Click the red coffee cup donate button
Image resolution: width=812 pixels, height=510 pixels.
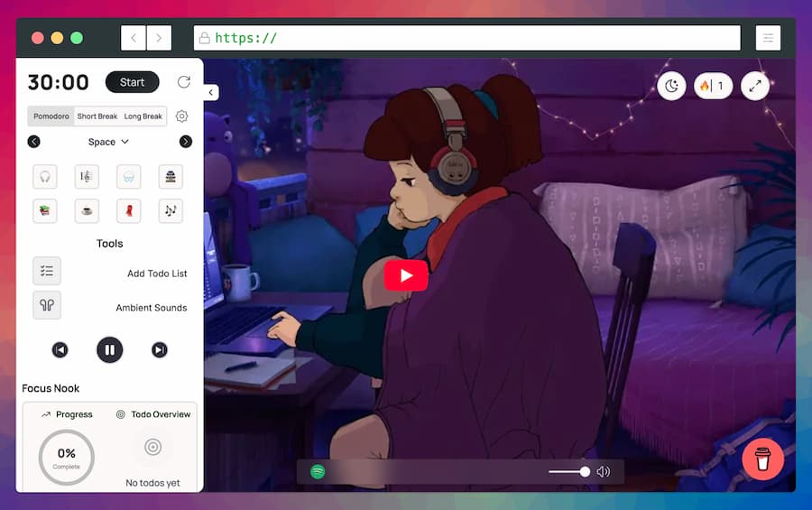tap(762, 459)
